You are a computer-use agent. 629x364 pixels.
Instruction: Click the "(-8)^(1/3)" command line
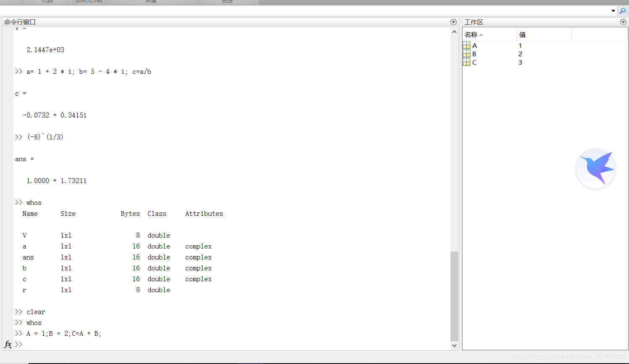click(39, 137)
